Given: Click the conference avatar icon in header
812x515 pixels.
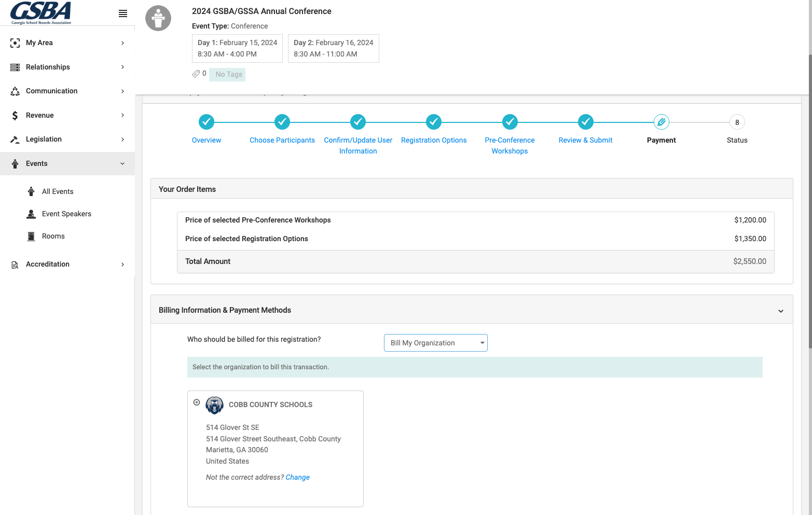Looking at the screenshot, I should click(x=158, y=18).
